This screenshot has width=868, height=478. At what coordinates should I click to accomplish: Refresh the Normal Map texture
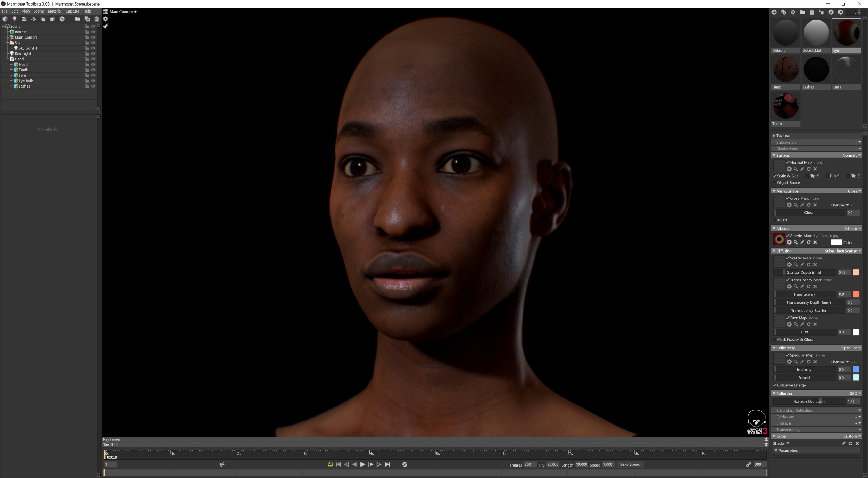tap(809, 169)
